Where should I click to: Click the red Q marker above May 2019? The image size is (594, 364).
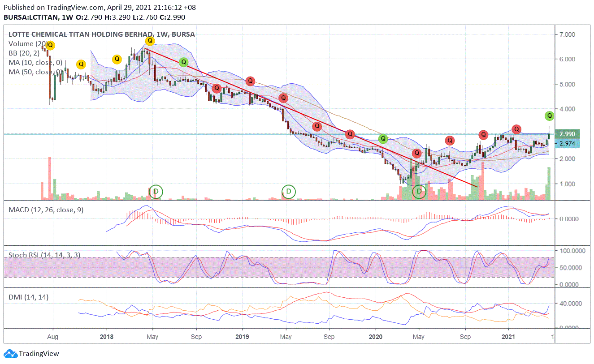pyautogui.click(x=283, y=98)
